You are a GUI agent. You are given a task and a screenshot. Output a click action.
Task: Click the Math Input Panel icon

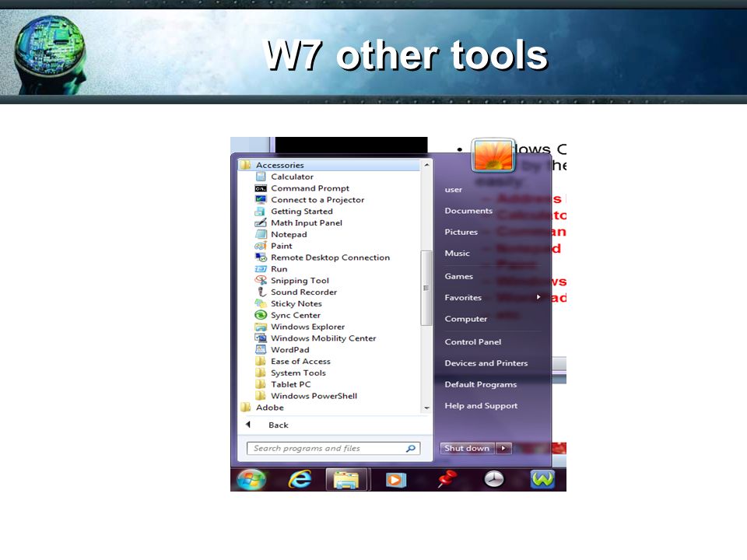coord(261,223)
